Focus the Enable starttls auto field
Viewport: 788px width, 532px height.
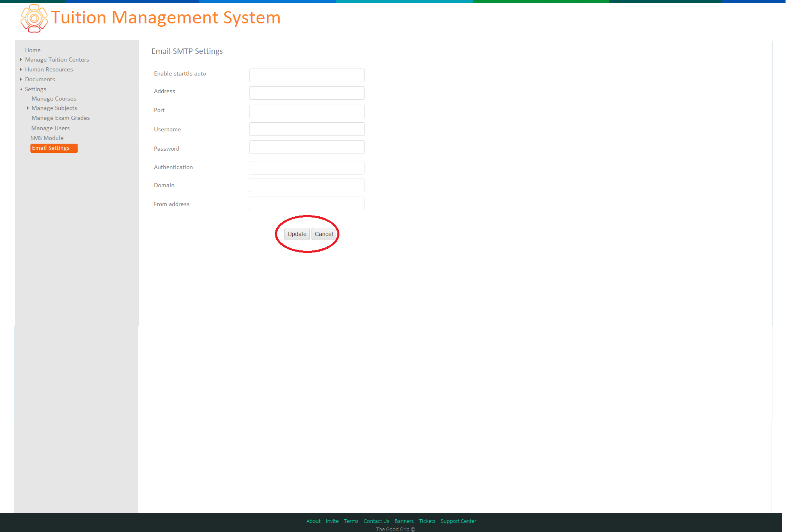tap(307, 75)
